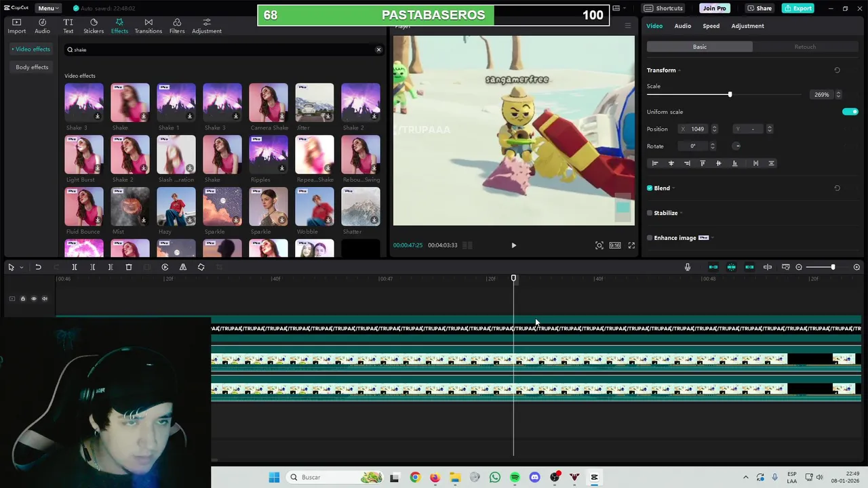This screenshot has width=868, height=488.
Task: Zoom in the timeline with plus icon
Action: (x=856, y=267)
